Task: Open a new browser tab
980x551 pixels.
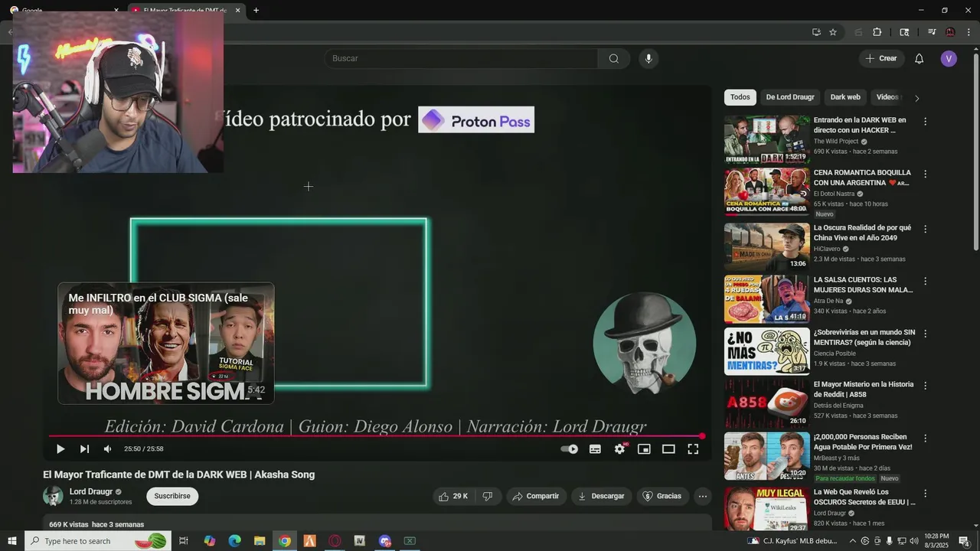Action: 256,11
